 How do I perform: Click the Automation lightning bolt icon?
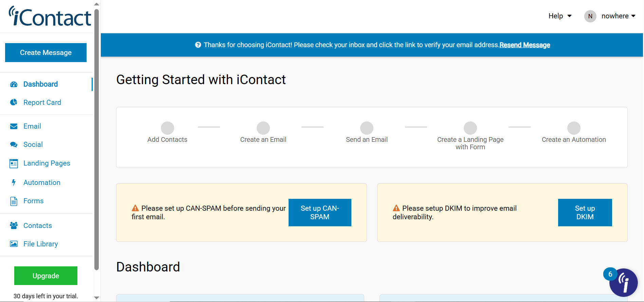tap(14, 183)
